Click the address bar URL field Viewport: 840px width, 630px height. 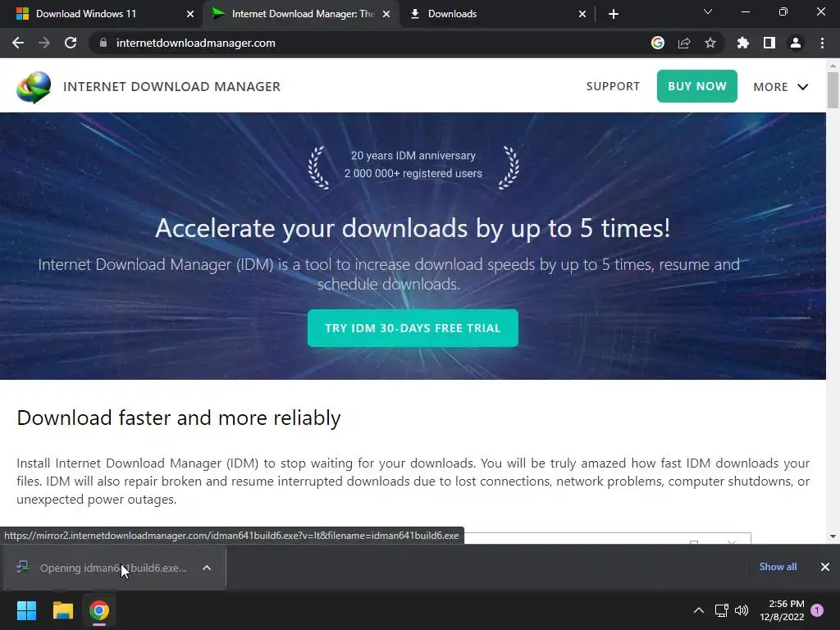coord(370,43)
